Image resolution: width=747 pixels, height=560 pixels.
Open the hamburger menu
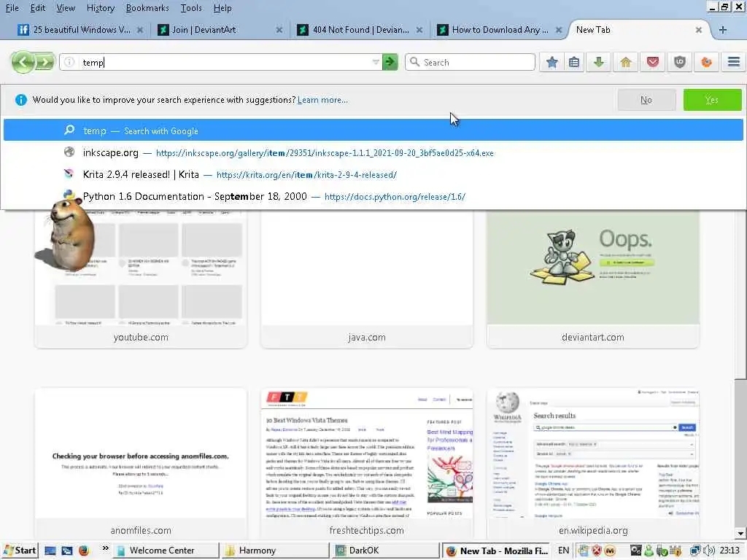[733, 62]
